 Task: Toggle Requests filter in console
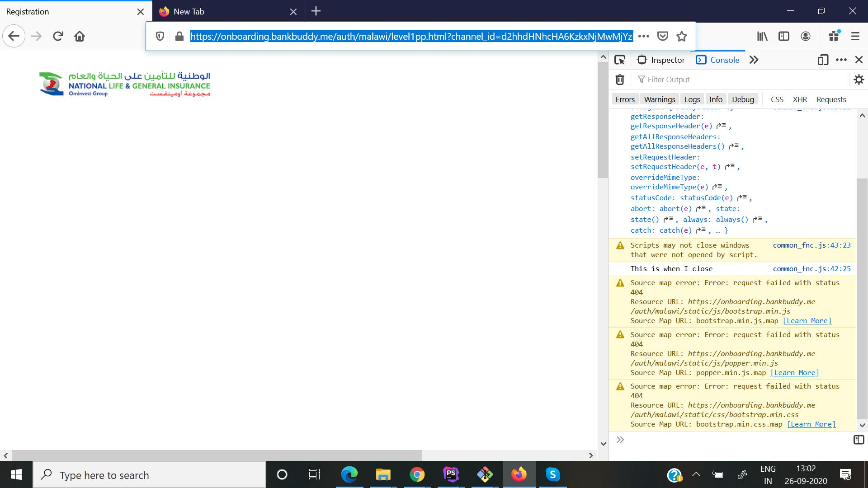click(831, 99)
